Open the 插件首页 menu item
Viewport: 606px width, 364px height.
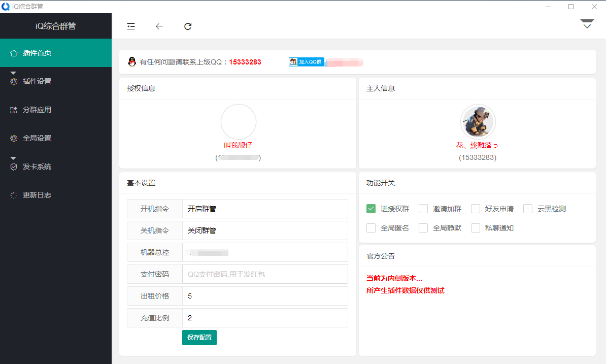click(56, 53)
